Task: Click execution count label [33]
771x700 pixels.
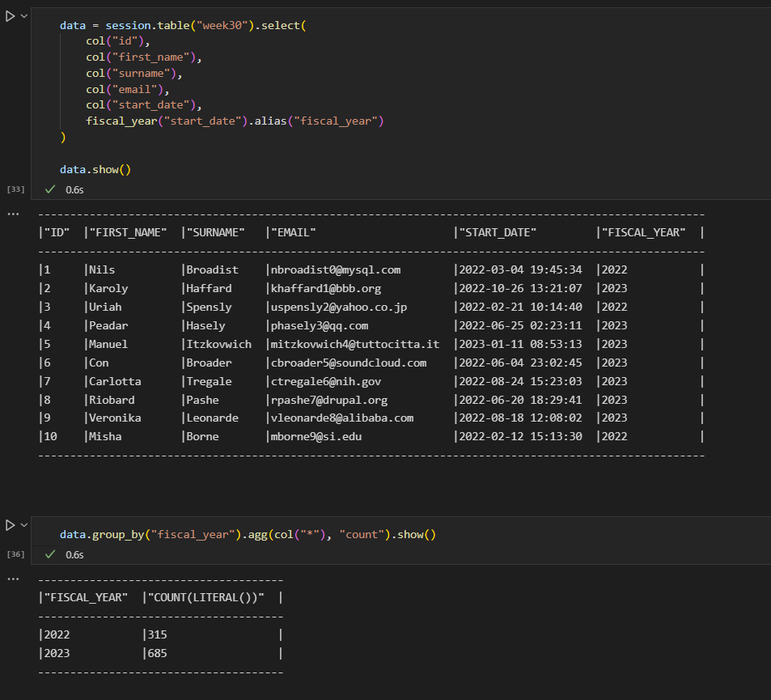Action: (15, 189)
